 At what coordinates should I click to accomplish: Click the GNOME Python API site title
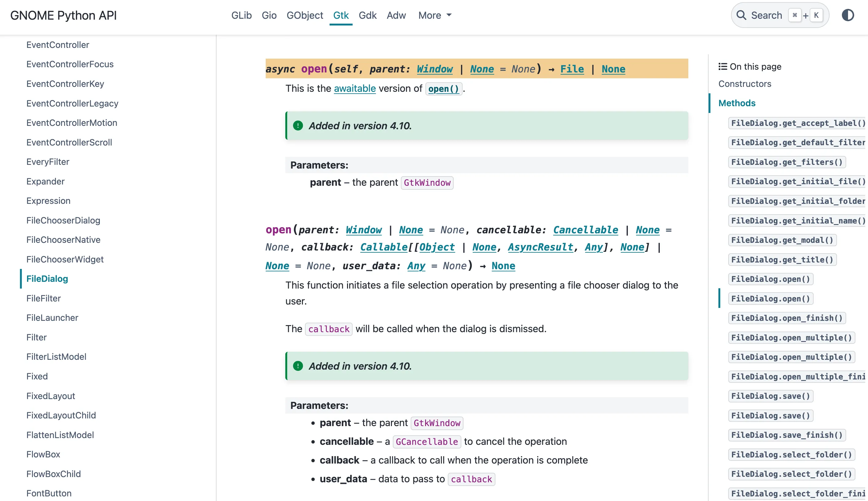(63, 15)
